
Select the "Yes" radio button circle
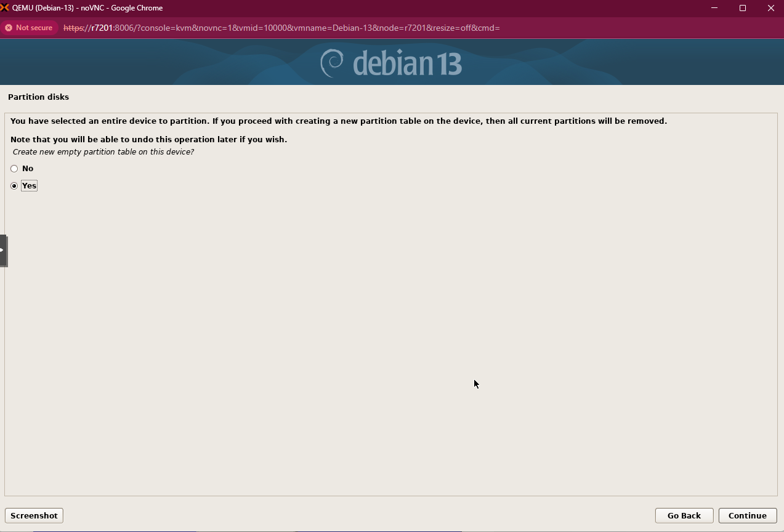point(14,186)
